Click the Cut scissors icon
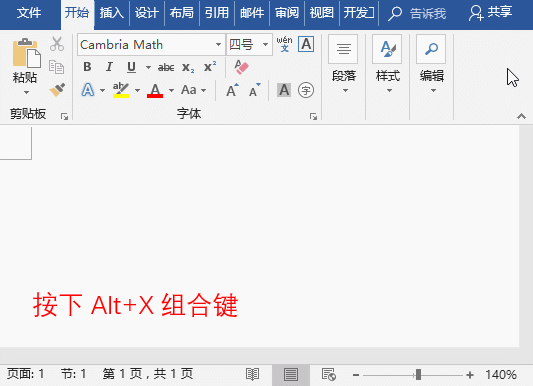 pos(57,44)
